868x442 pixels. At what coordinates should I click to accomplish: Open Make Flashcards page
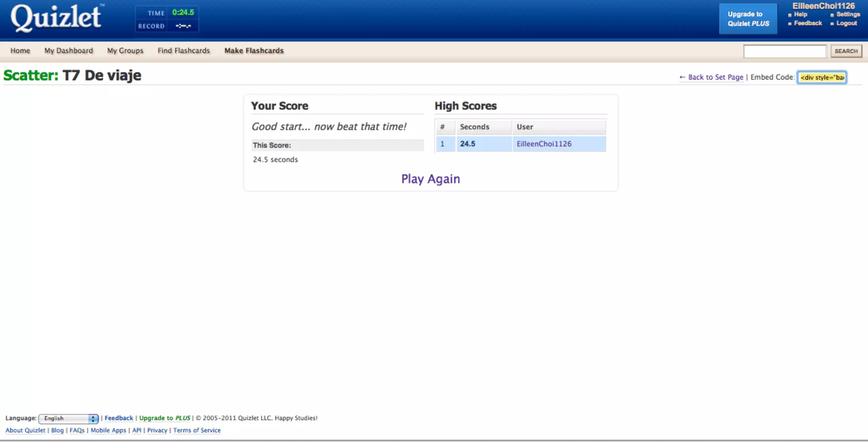point(254,51)
